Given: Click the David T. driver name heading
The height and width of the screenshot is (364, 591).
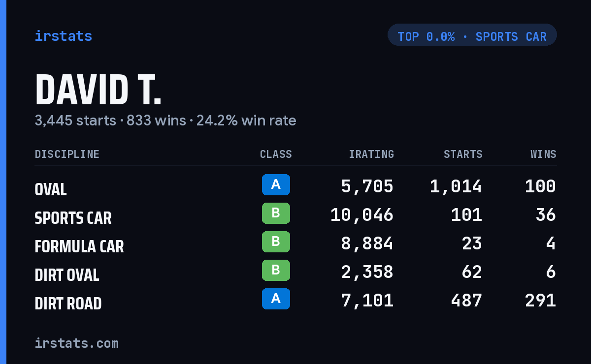Looking at the screenshot, I should (98, 90).
